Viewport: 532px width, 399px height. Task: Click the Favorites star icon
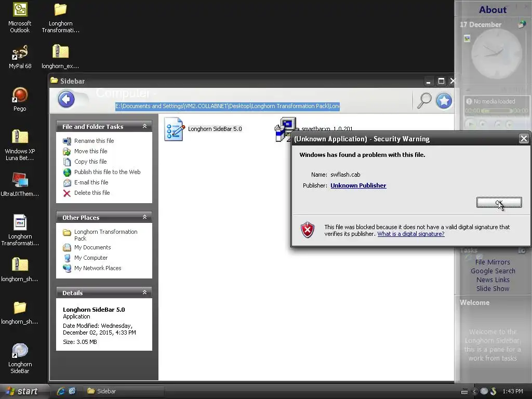pos(444,100)
